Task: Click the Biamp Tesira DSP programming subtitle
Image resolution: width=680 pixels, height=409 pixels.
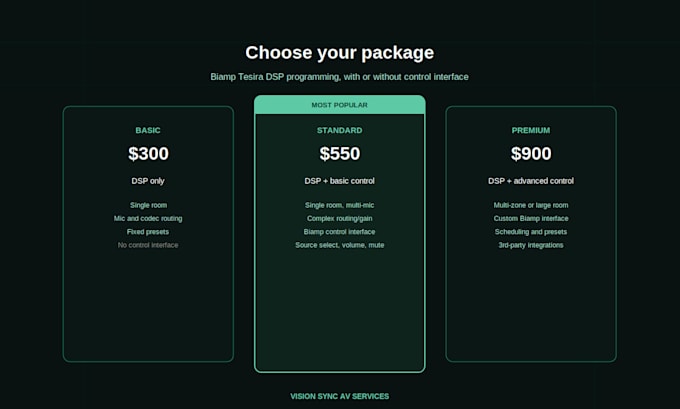Action: [x=340, y=77]
